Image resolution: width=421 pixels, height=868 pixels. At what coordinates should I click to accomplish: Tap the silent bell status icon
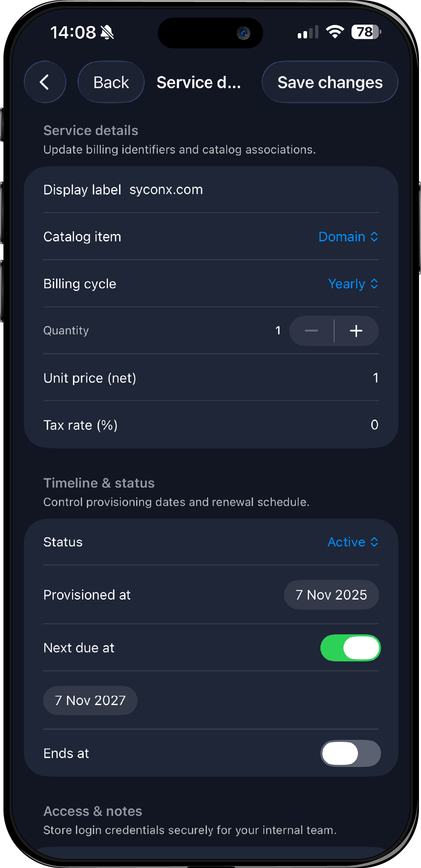pyautogui.click(x=107, y=32)
